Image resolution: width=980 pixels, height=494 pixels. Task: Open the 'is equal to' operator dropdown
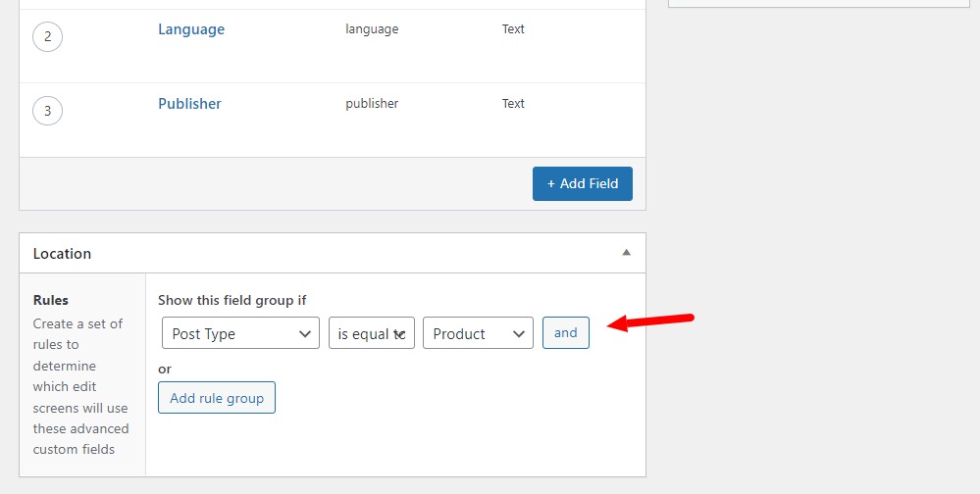pos(371,333)
